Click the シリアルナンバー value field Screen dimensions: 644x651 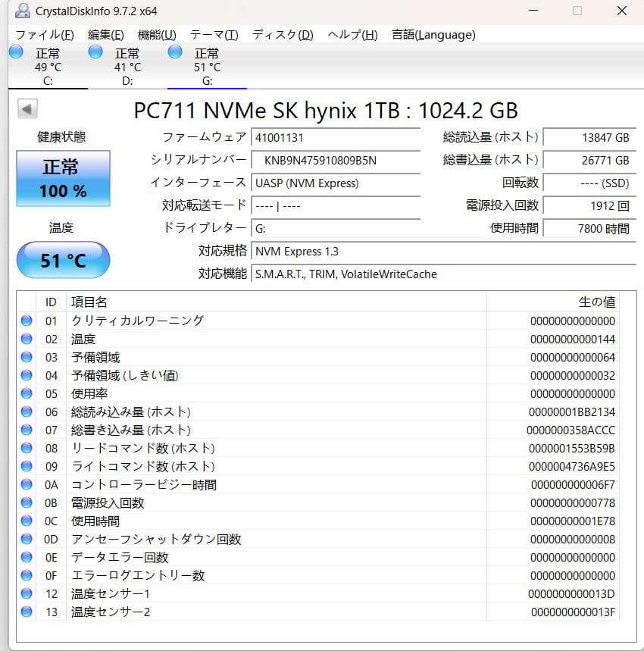point(336,161)
